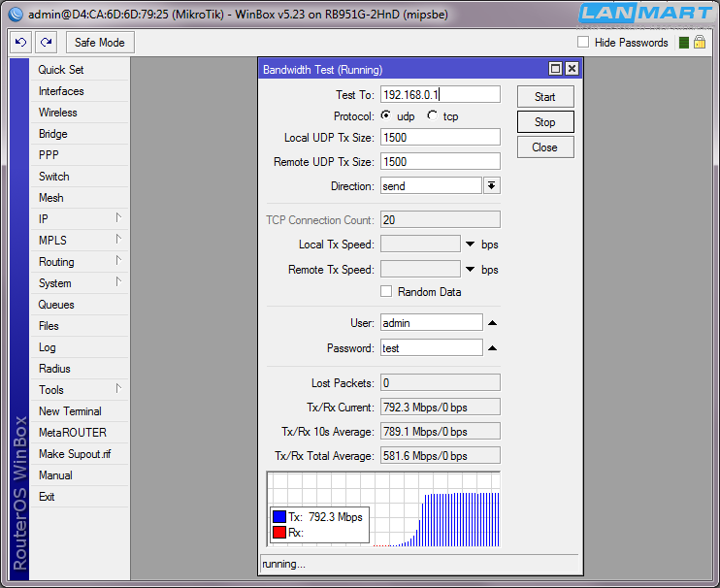Open the Radius menu item

coord(79,369)
